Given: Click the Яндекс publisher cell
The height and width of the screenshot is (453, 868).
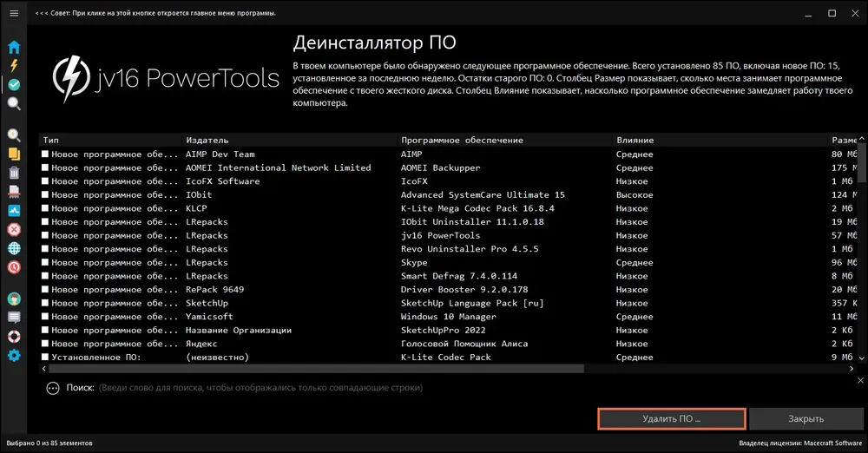Looking at the screenshot, I should point(201,344).
